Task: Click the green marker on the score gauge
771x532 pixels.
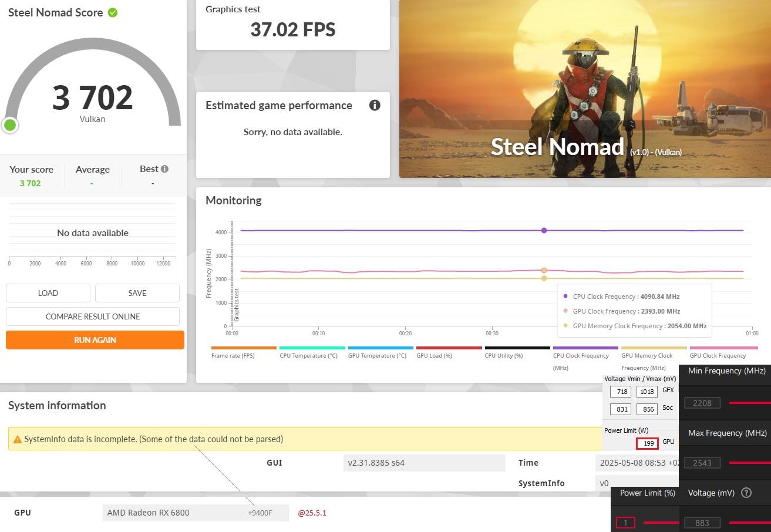Action: [10, 125]
